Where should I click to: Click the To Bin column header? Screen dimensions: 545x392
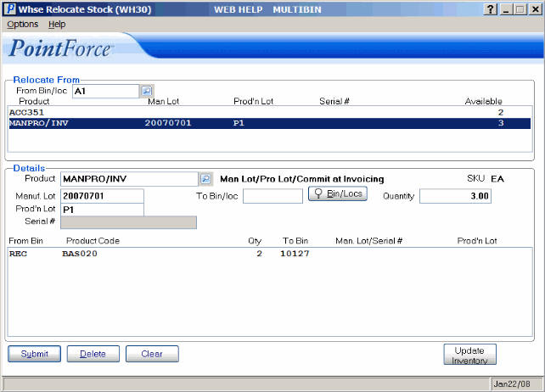click(x=295, y=241)
